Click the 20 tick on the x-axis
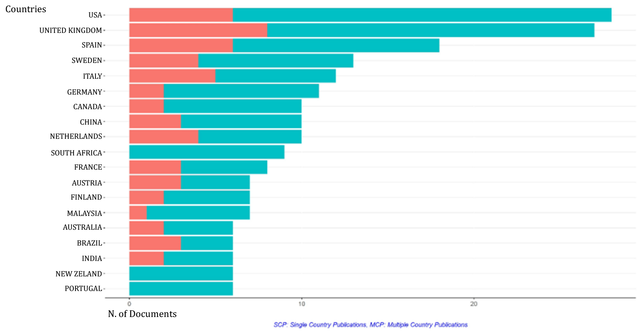 coord(473,304)
